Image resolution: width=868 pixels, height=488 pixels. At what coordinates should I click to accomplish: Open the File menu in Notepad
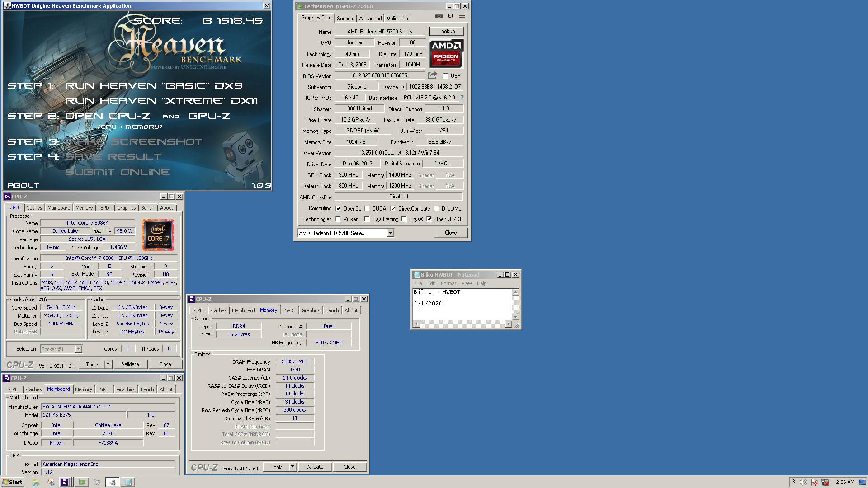(x=418, y=283)
